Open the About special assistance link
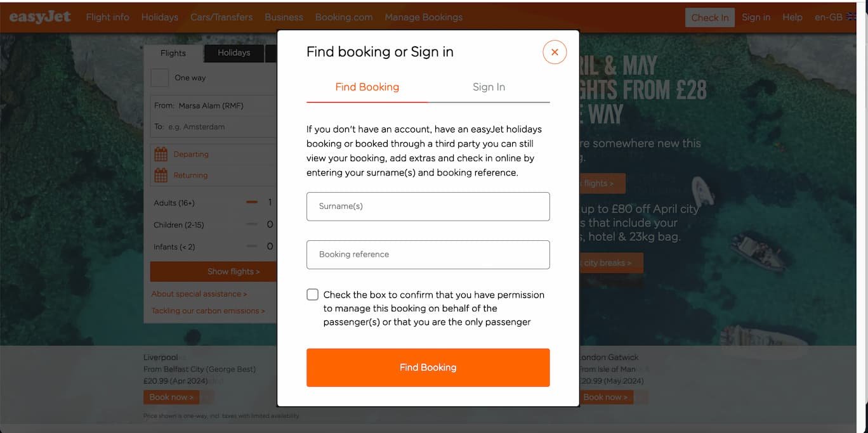This screenshot has height=433, width=868. (199, 294)
